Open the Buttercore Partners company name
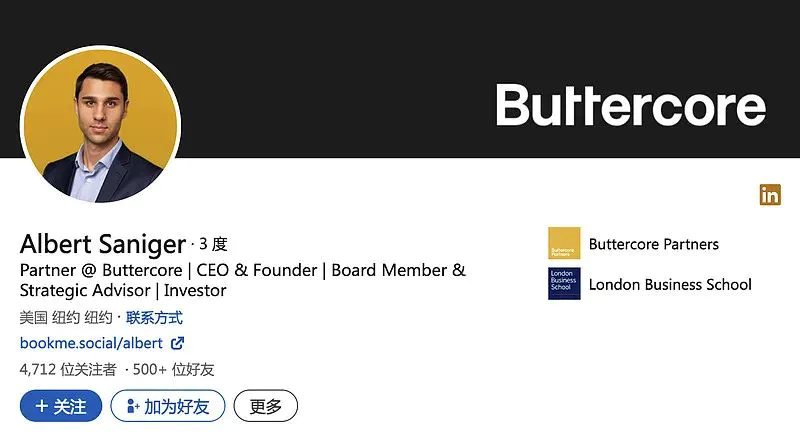800x439 pixels. 654,244
